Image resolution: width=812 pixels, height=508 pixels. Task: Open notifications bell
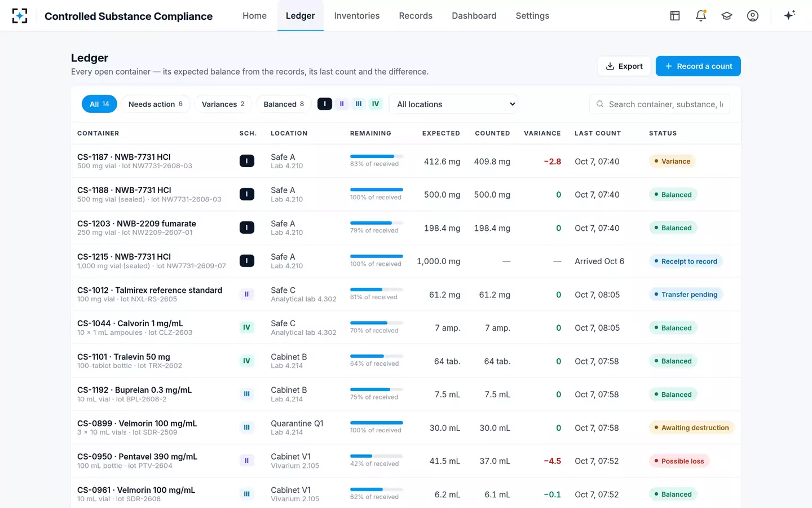pos(701,16)
